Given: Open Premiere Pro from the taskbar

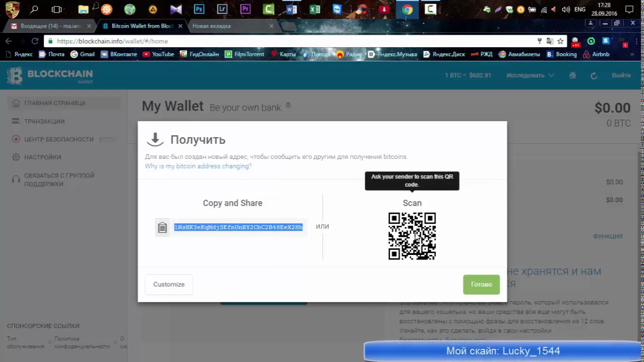Looking at the screenshot, I should tap(245, 9).
